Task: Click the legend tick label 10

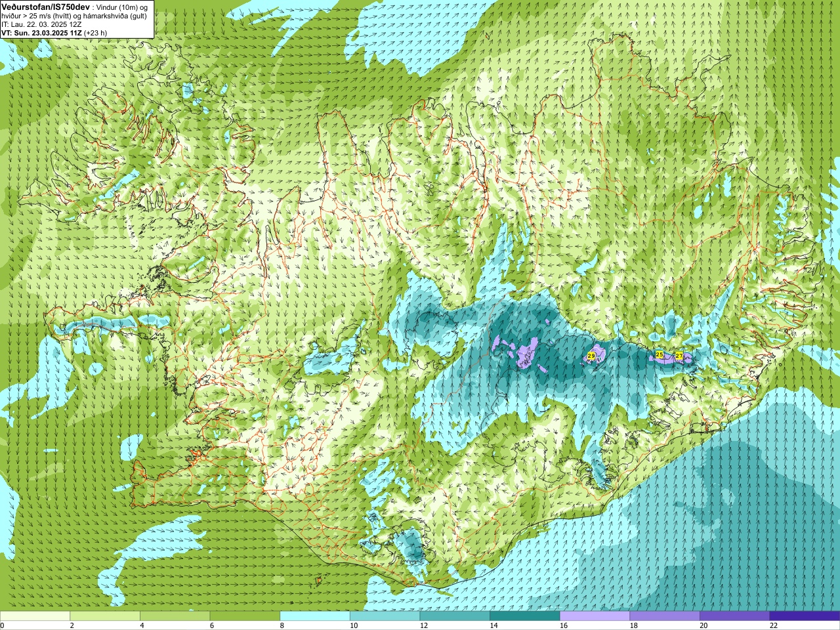Action: (x=354, y=625)
